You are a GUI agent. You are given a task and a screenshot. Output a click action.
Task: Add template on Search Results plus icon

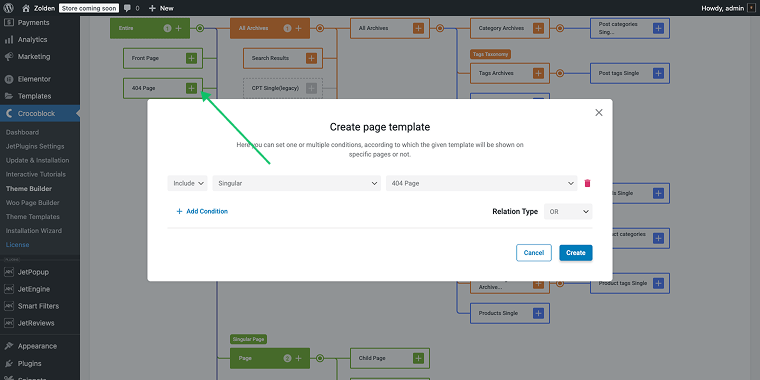pyautogui.click(x=311, y=58)
